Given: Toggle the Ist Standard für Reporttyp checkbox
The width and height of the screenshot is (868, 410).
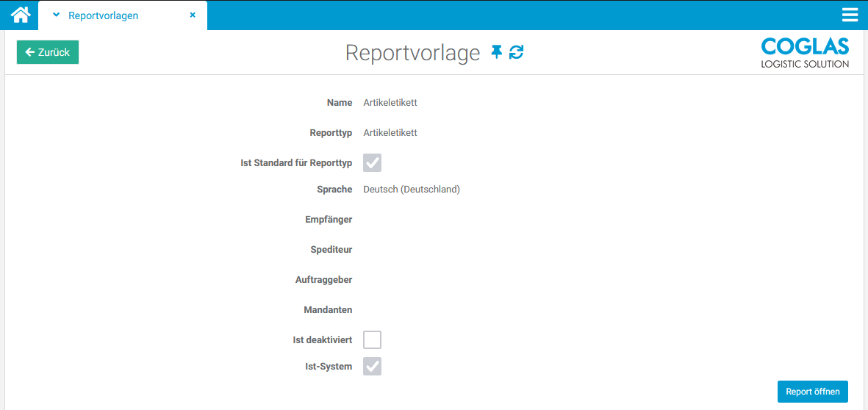Looking at the screenshot, I should [372, 163].
